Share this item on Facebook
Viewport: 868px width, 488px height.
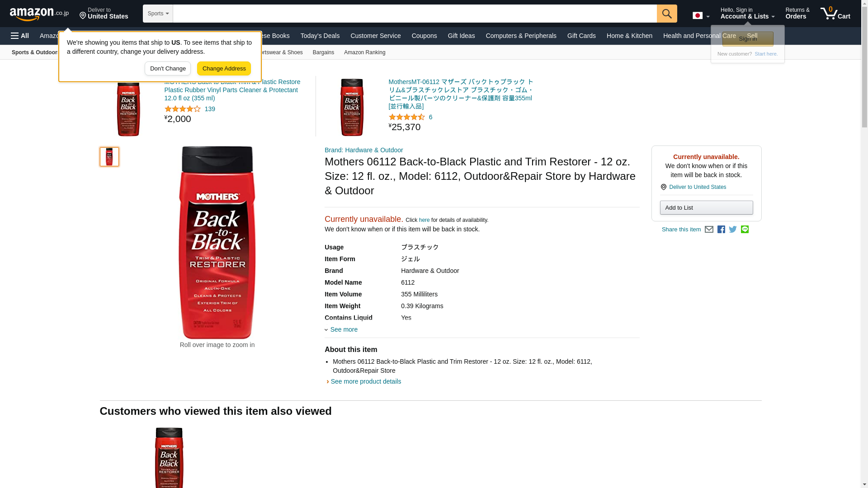(x=721, y=230)
